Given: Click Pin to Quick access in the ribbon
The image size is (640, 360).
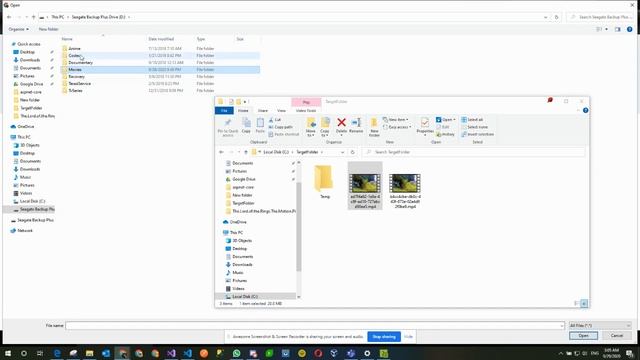Looking at the screenshot, I should [x=228, y=127].
